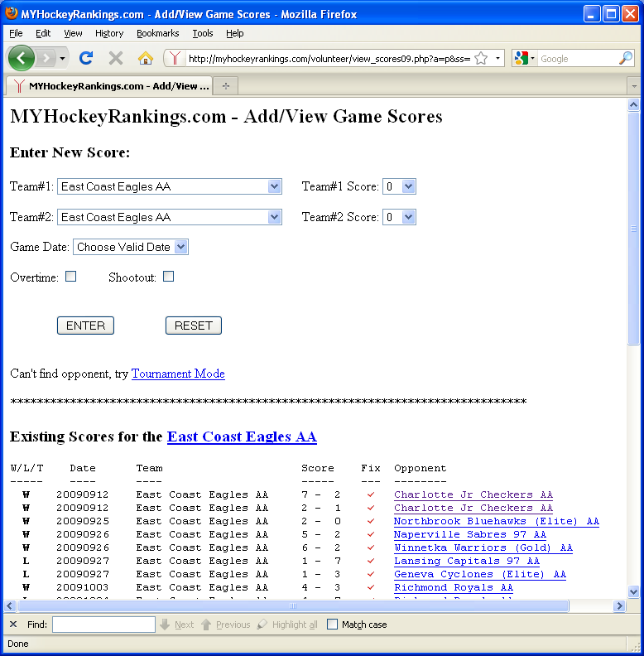Viewport: 644px width, 656px height.
Task: Select the MYHockeyRankings.com tab
Action: (x=109, y=86)
